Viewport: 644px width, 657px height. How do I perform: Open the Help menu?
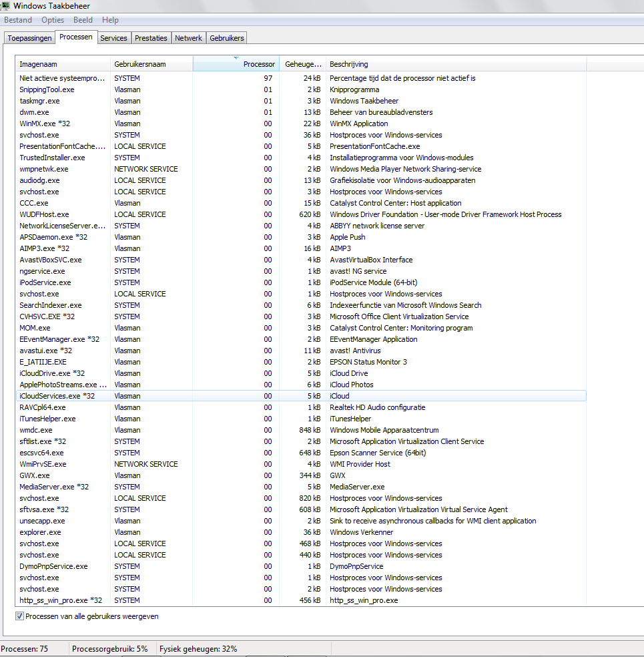coord(110,20)
